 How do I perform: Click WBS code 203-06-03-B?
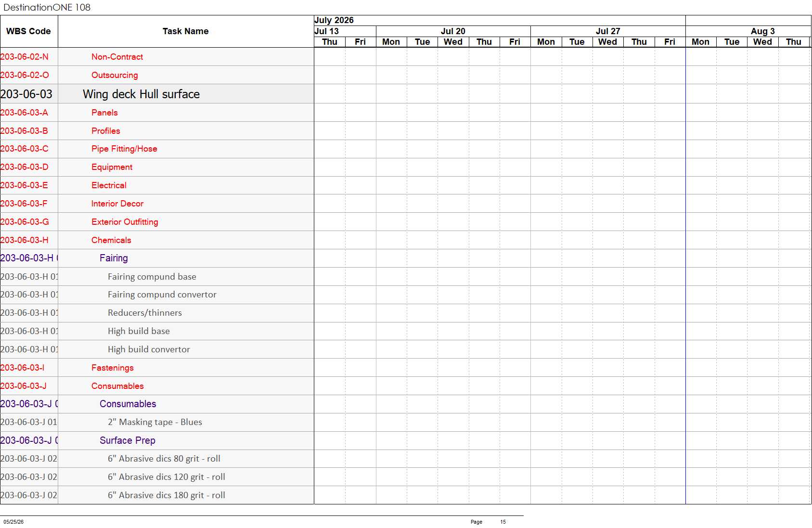click(24, 131)
